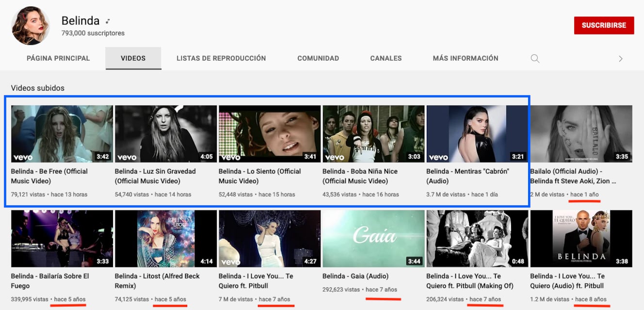
Task: Click the music note icon beside Belinda
Action: click(108, 21)
